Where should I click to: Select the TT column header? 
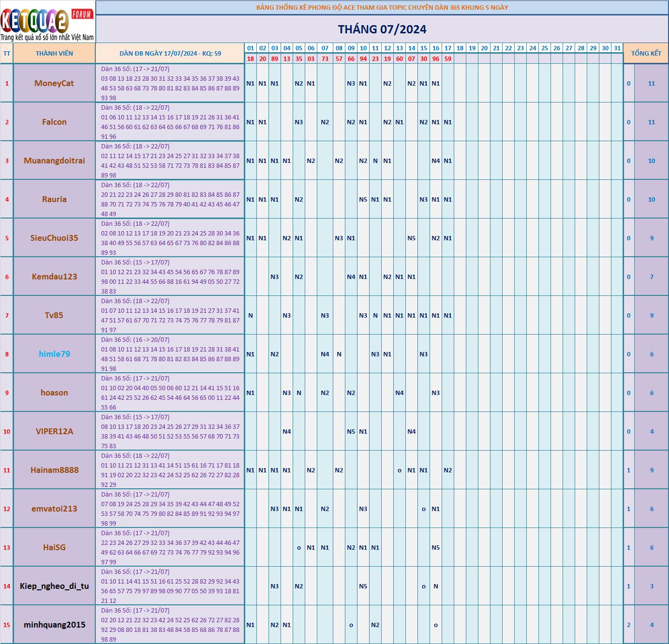coord(7,53)
